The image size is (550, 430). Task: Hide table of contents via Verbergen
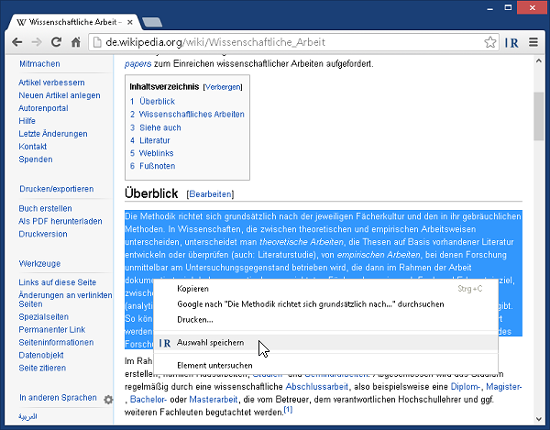[x=223, y=87]
